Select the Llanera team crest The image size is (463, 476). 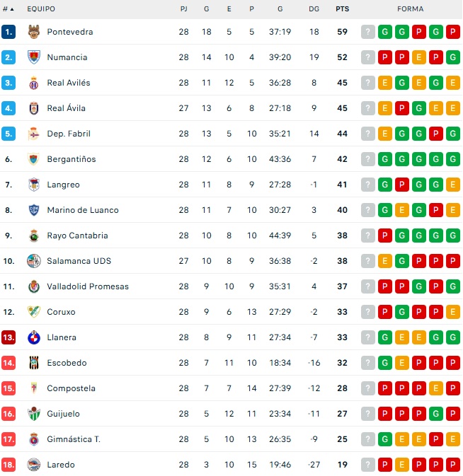(33, 337)
